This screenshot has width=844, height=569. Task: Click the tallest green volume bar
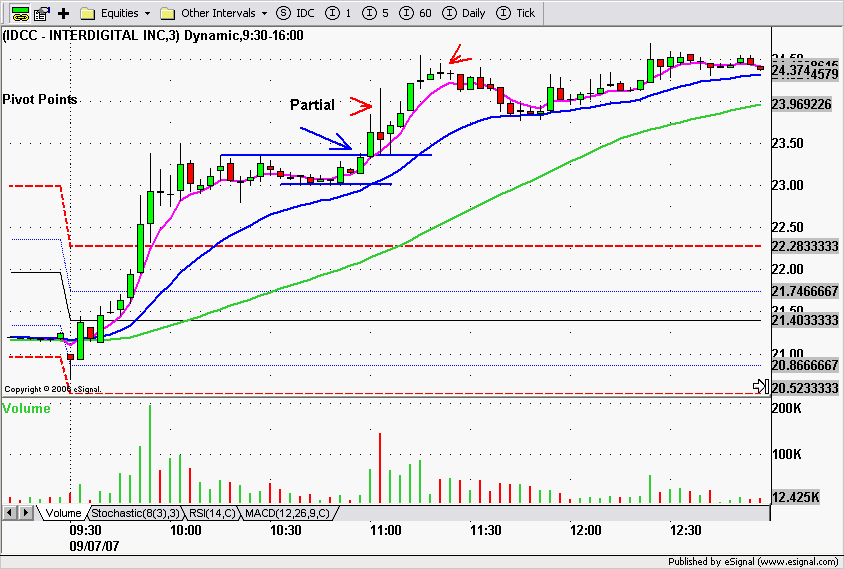tap(150, 454)
